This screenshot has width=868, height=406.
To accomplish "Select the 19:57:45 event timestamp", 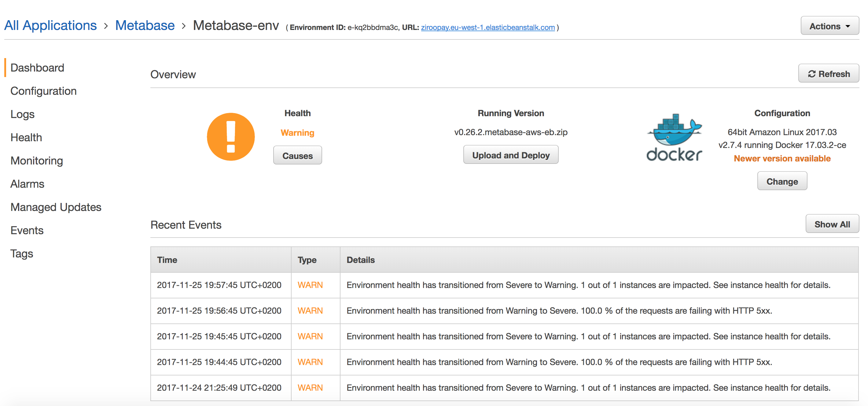I will click(x=219, y=285).
